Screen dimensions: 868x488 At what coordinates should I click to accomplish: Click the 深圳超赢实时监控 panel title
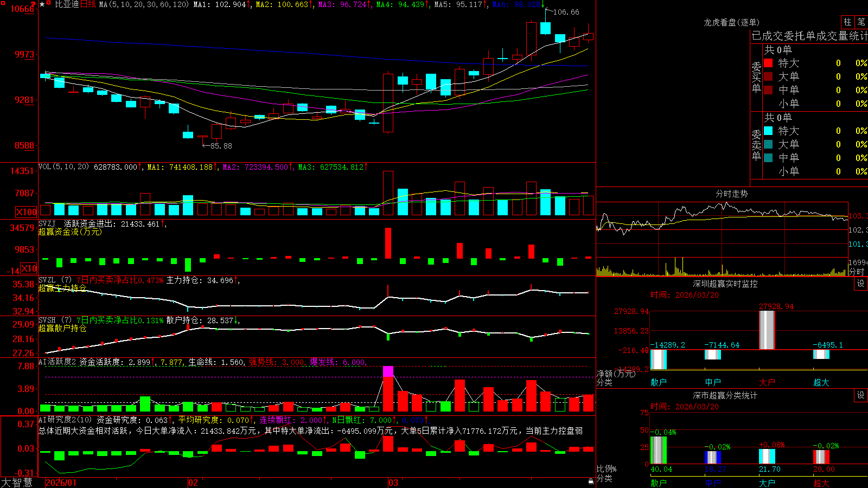[725, 284]
